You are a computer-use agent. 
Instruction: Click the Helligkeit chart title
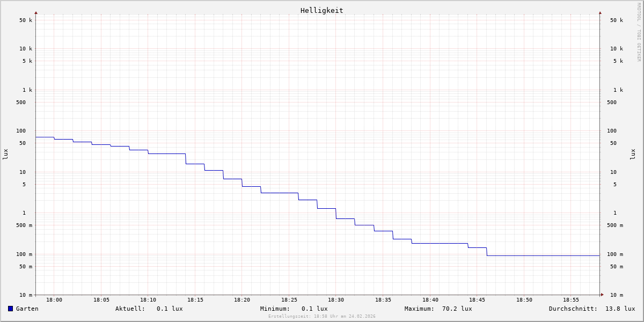coord(321,10)
